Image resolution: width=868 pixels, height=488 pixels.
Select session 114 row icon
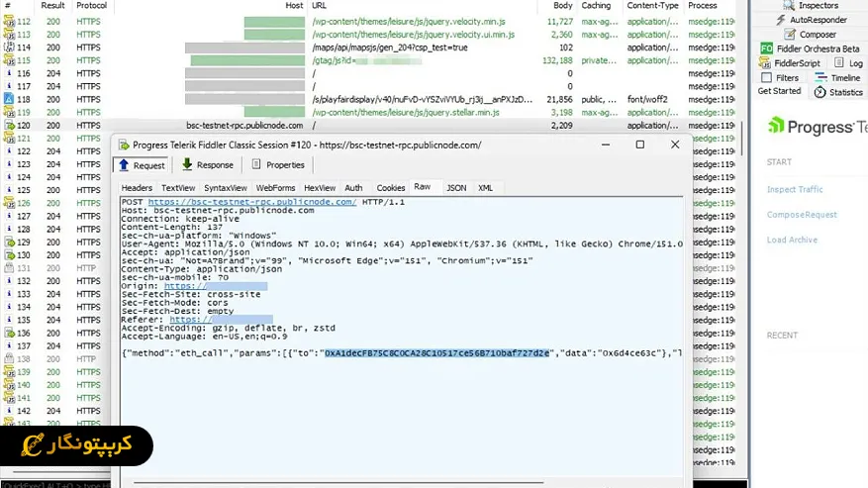click(x=9, y=48)
